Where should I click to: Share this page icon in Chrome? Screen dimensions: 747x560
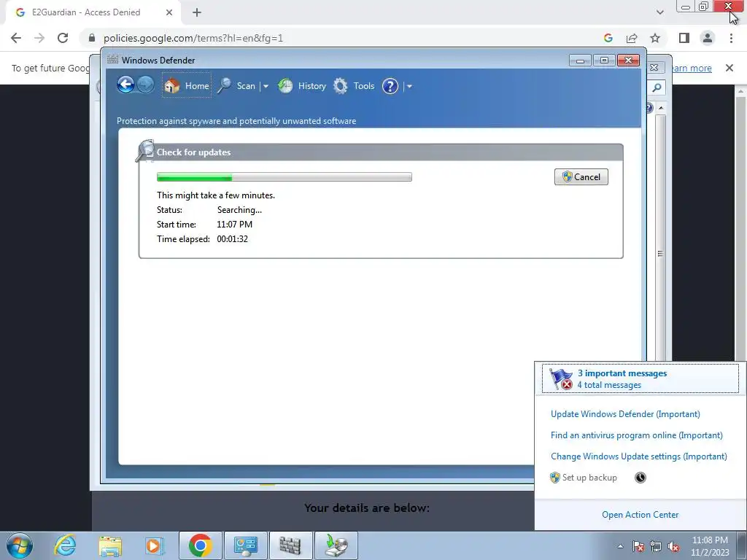(x=632, y=38)
